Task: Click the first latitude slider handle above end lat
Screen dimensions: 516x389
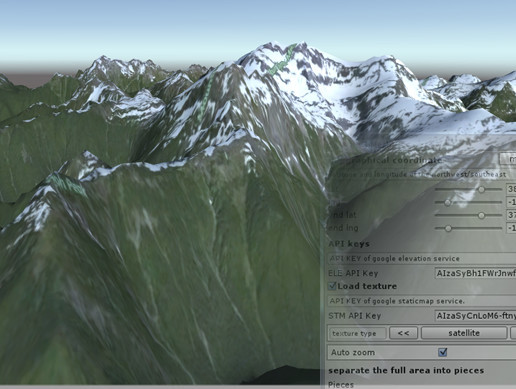Action: coord(481,189)
